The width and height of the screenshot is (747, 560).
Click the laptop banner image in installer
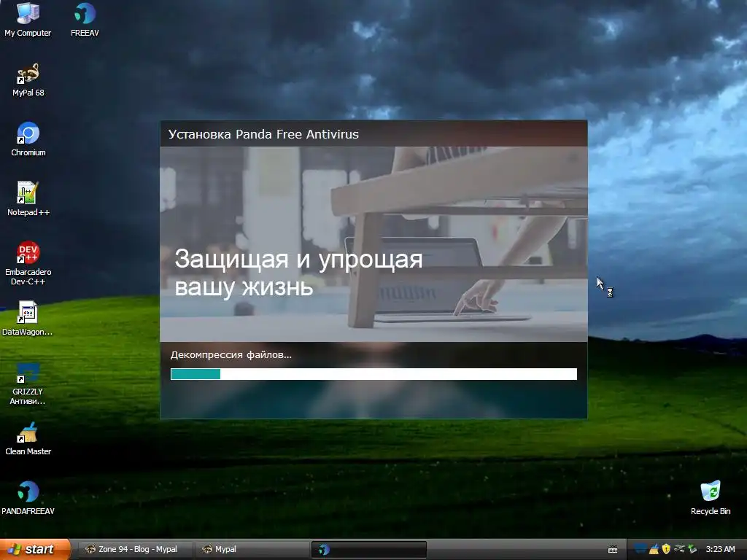pos(373,244)
